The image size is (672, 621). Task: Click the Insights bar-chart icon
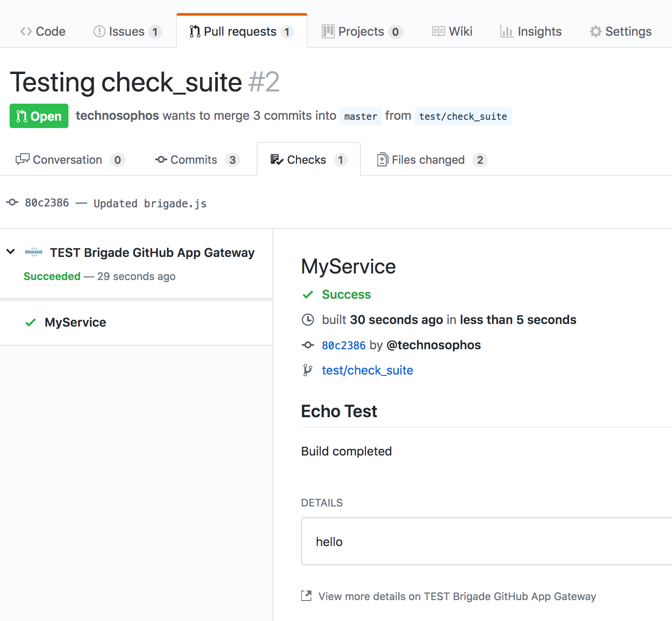tap(506, 31)
